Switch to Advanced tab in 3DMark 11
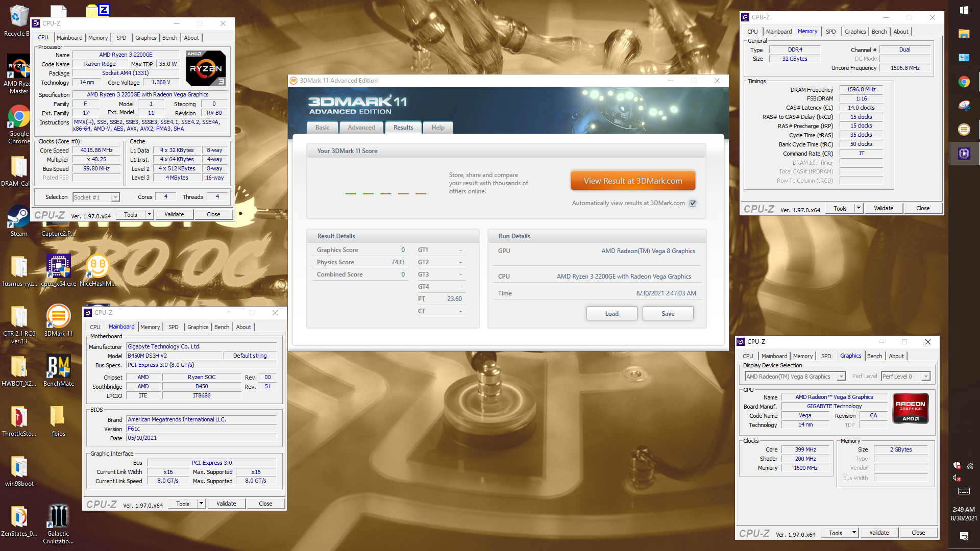980x551 pixels. tap(361, 128)
